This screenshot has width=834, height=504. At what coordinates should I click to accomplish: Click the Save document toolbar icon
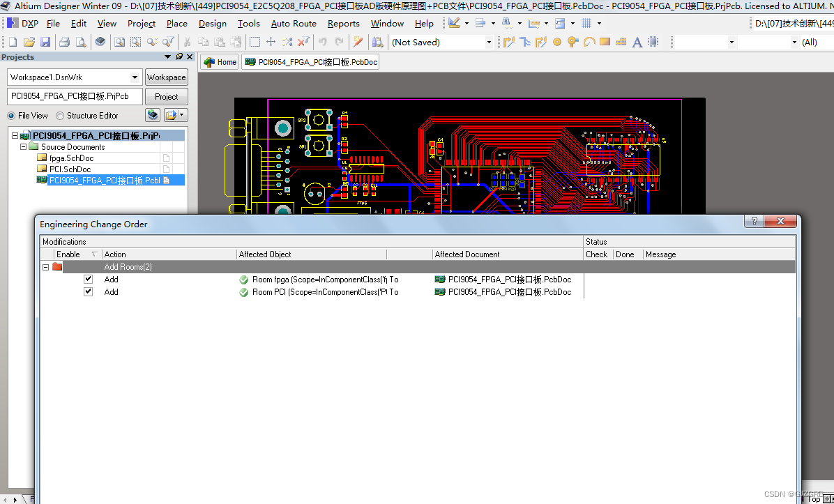[45, 42]
